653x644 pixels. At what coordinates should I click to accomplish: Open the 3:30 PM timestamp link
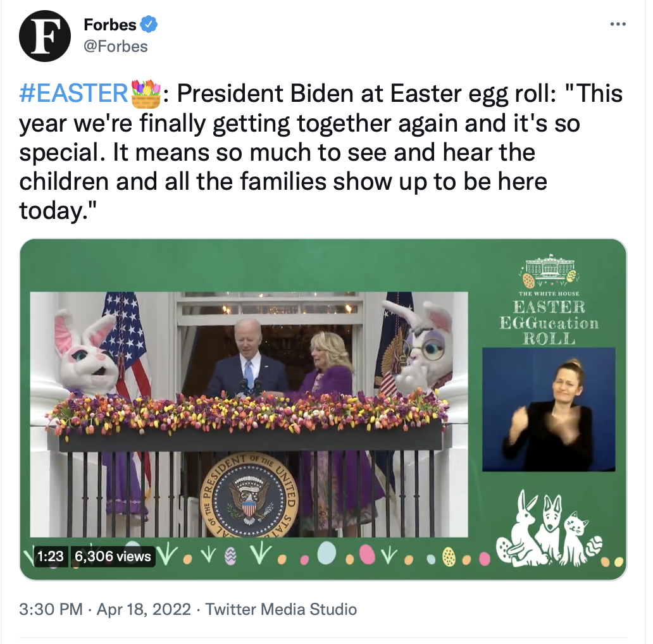[51, 609]
